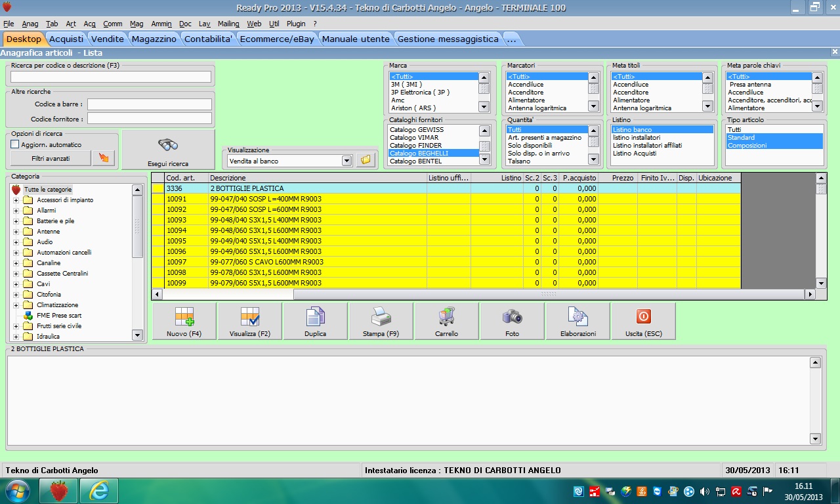Open the Anag menu
This screenshot has height=504, width=840.
pos(30,24)
